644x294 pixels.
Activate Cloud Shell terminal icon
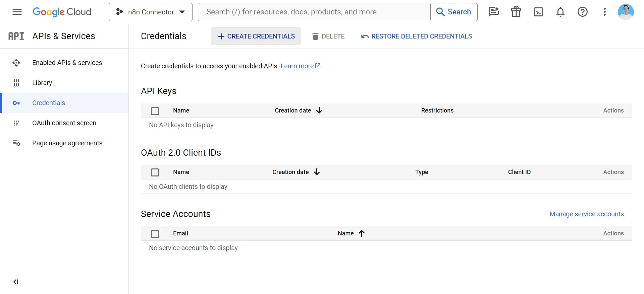coord(538,12)
